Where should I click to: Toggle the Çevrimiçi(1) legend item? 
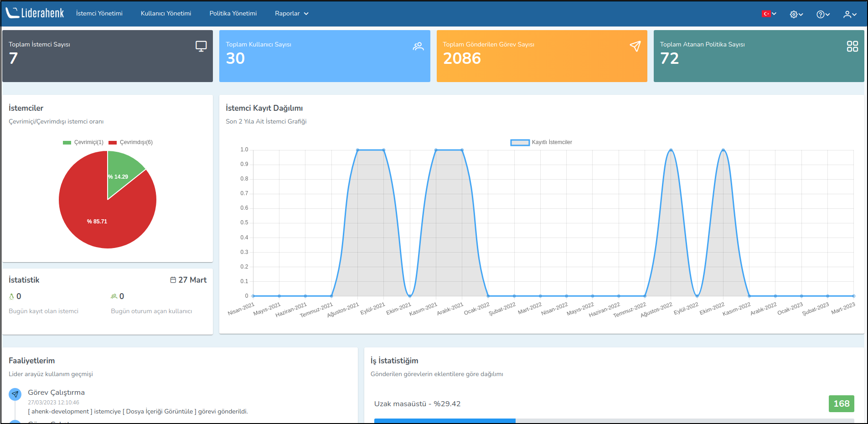coord(83,142)
